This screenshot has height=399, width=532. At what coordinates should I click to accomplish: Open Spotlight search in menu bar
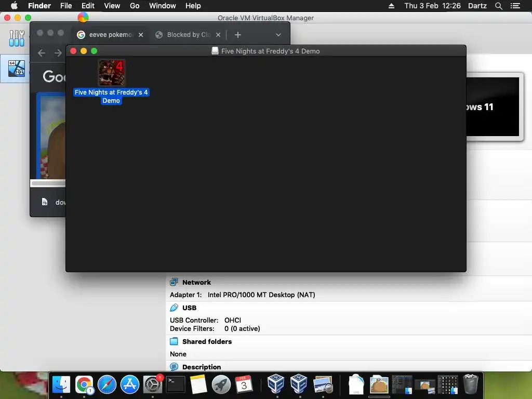click(498, 6)
